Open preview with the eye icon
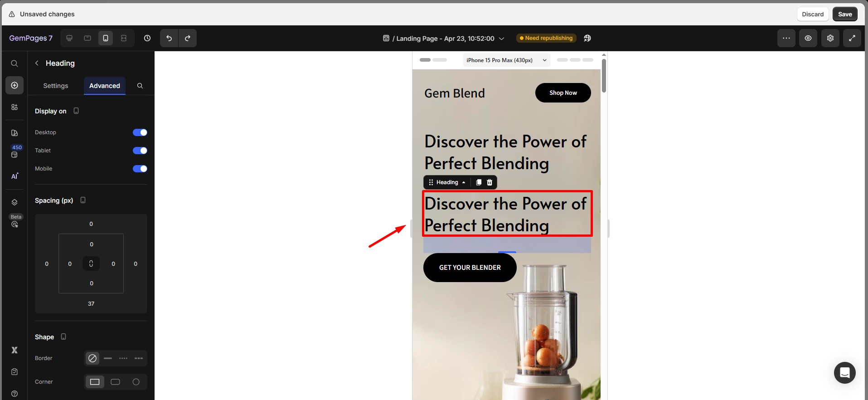 tap(808, 38)
